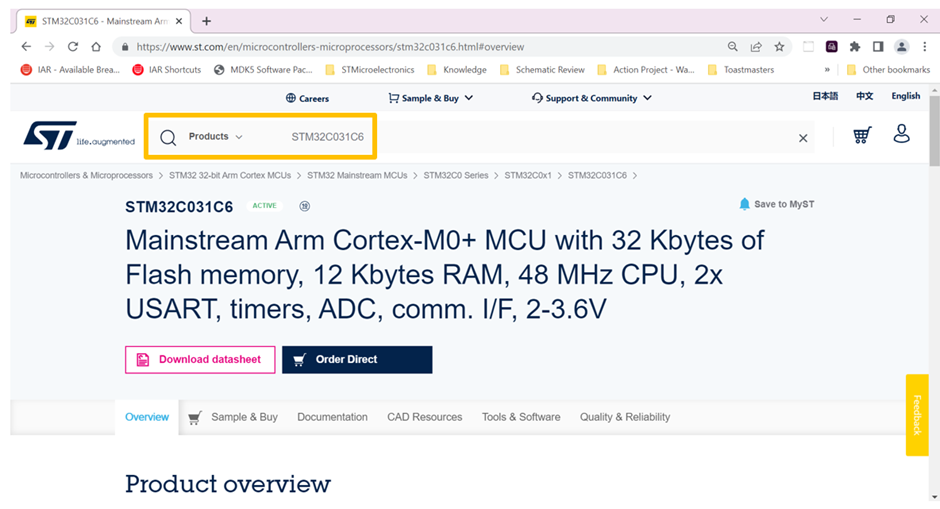Click the Order Direct button
Screen dimensions: 940x509
pyautogui.click(x=357, y=360)
